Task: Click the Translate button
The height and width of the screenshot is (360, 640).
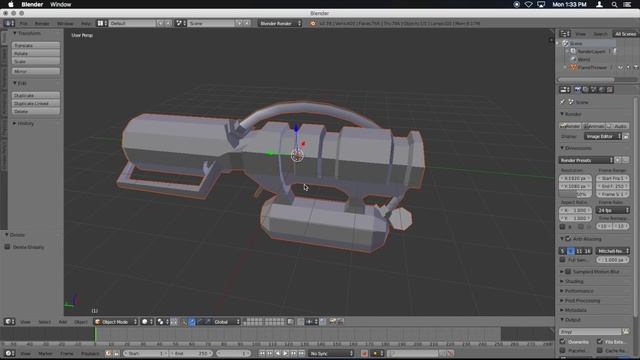Action: tap(36, 45)
